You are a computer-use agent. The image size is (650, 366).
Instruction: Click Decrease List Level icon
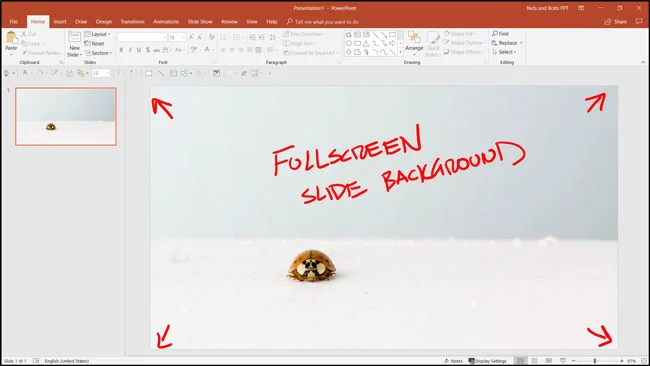[x=252, y=37]
